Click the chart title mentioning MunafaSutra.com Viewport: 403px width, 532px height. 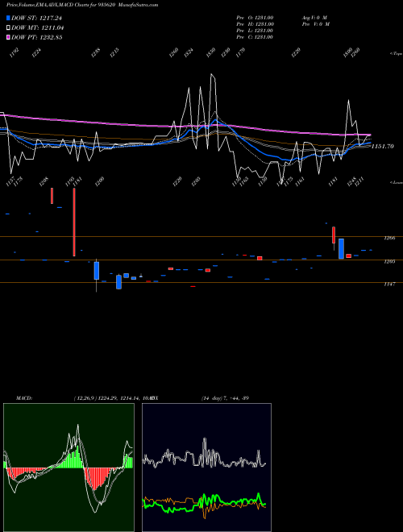pyautogui.click(x=82, y=5)
